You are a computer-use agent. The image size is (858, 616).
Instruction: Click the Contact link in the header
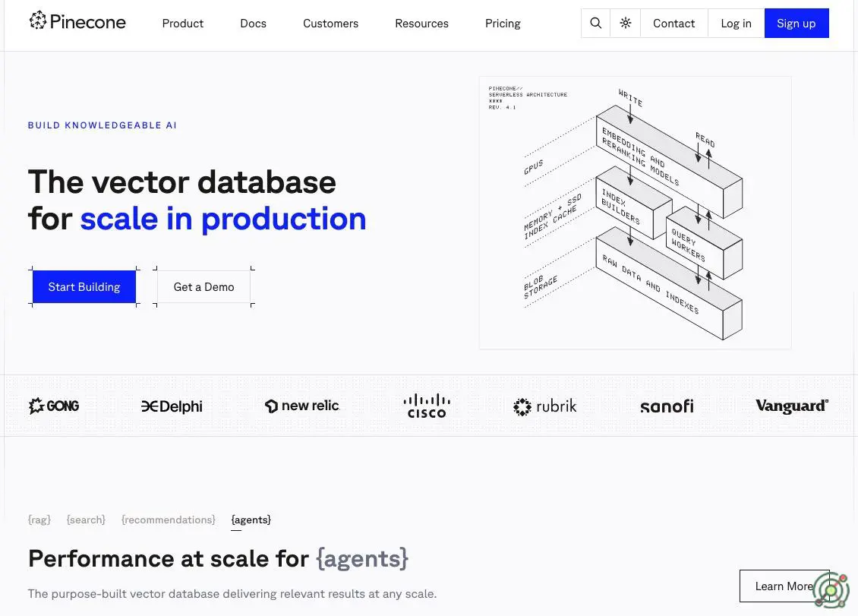pyautogui.click(x=674, y=23)
